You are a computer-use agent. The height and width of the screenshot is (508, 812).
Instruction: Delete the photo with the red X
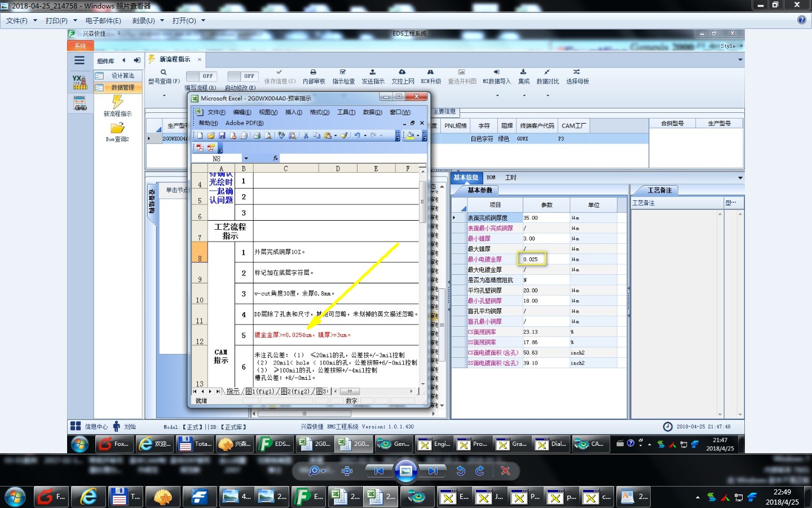click(x=505, y=471)
